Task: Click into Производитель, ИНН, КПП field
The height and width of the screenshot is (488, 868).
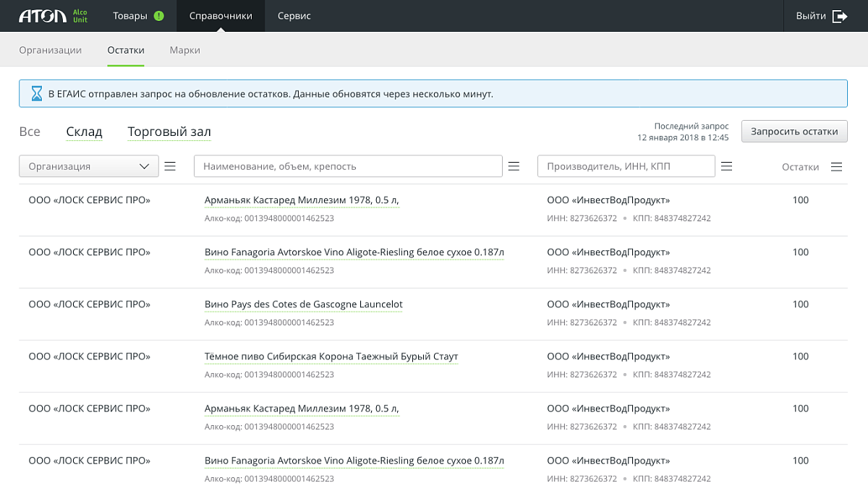Action: [626, 166]
